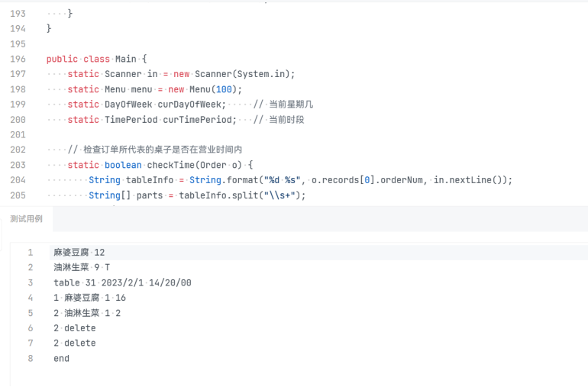The height and width of the screenshot is (387, 588).
Task: Open the 测试用例 tab
Action: coord(26,218)
